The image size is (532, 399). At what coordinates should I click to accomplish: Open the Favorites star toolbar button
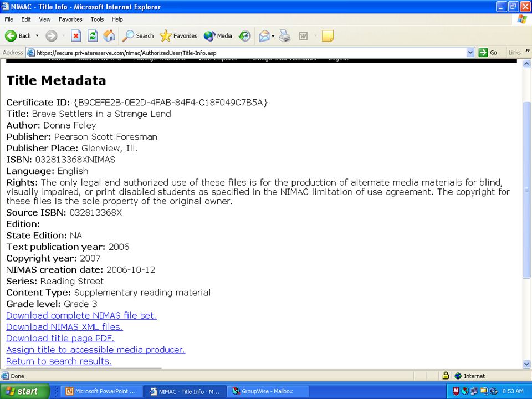point(178,35)
